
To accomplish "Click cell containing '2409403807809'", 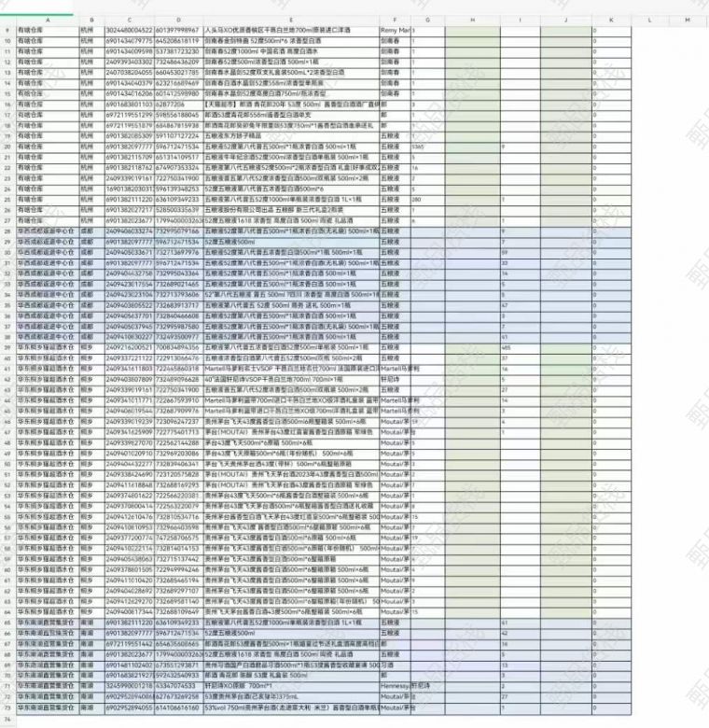I will click(x=130, y=379).
